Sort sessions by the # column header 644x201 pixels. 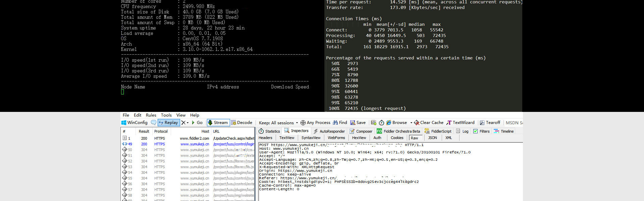coord(128,131)
